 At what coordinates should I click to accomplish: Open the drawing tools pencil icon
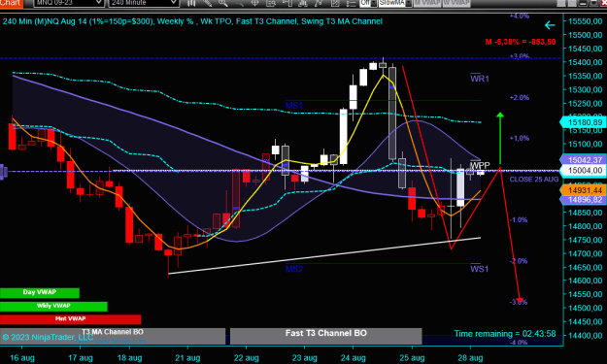[x=208, y=3]
